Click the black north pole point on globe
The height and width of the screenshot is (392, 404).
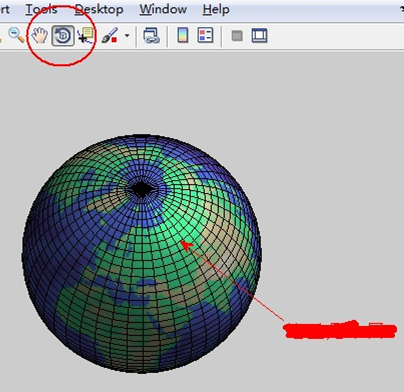[x=141, y=189]
